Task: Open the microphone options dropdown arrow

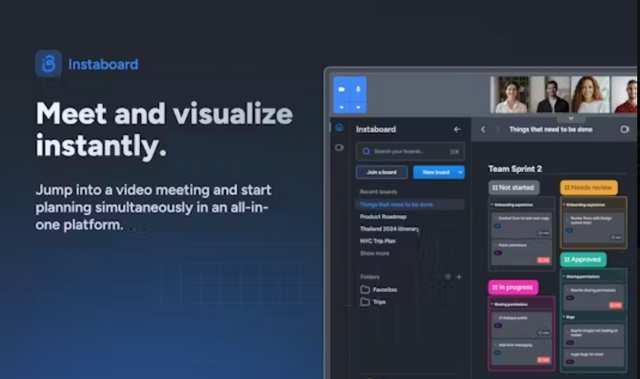Action: point(358,107)
